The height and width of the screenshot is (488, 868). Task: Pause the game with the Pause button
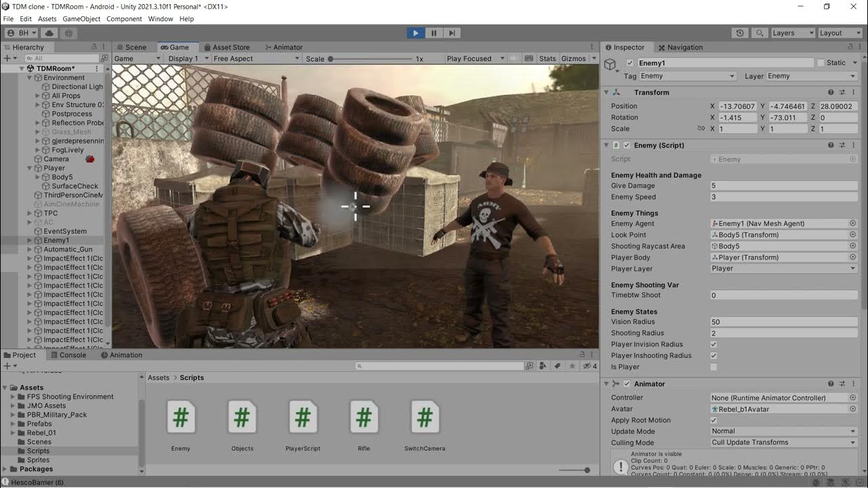[x=434, y=33]
